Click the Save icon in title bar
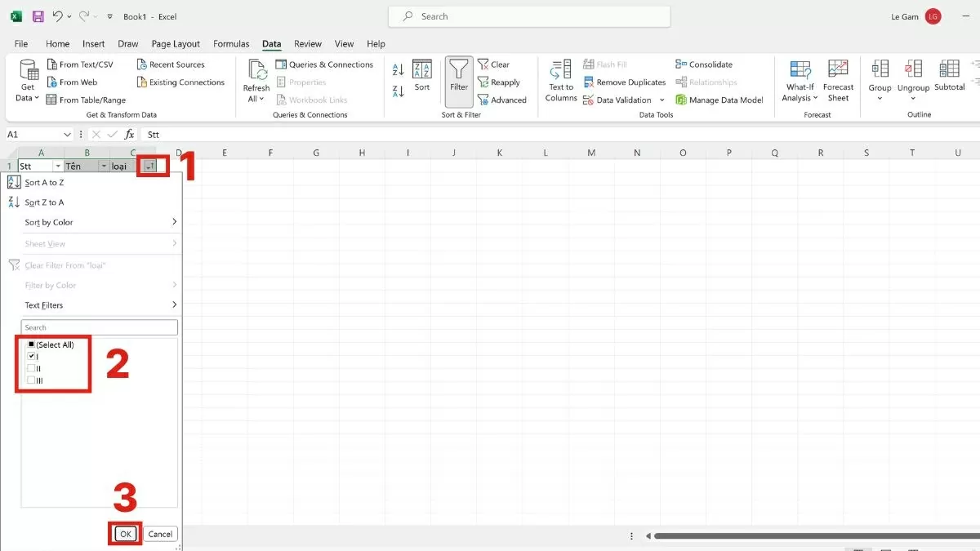Screen dimensions: 980x551 (38, 16)
